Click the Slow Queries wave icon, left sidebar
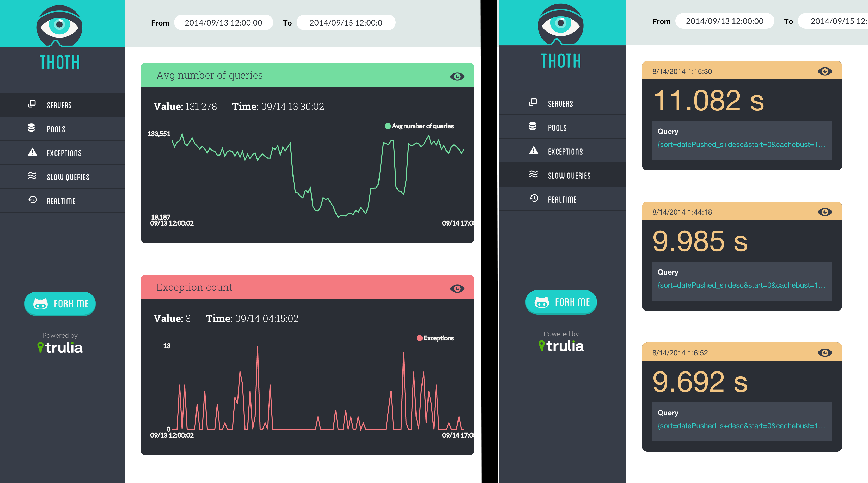This screenshot has width=868, height=483. 32,176
